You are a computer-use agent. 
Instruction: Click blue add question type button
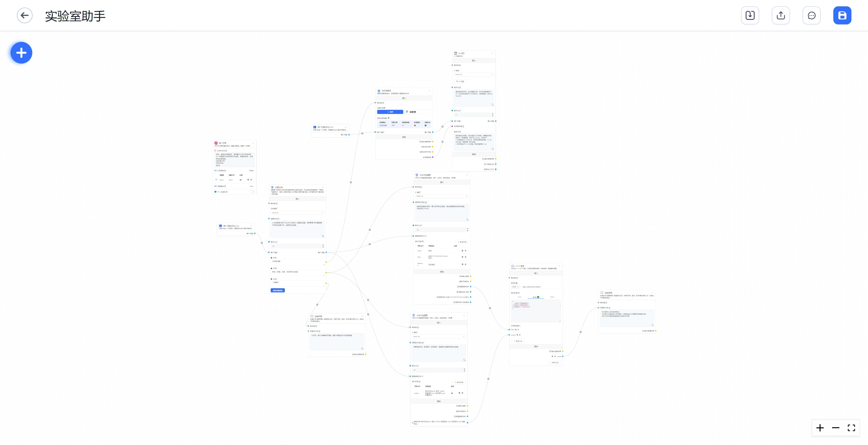point(277,290)
